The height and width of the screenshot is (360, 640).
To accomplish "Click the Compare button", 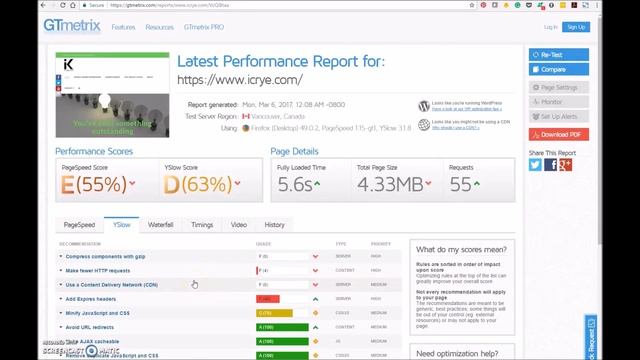I will click(x=559, y=69).
